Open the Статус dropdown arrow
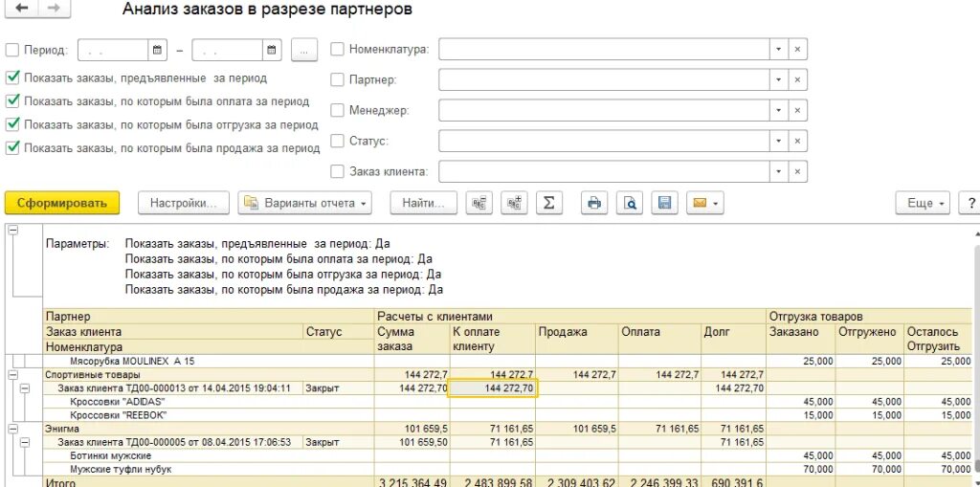This screenshot has height=487, width=980. coord(779,142)
